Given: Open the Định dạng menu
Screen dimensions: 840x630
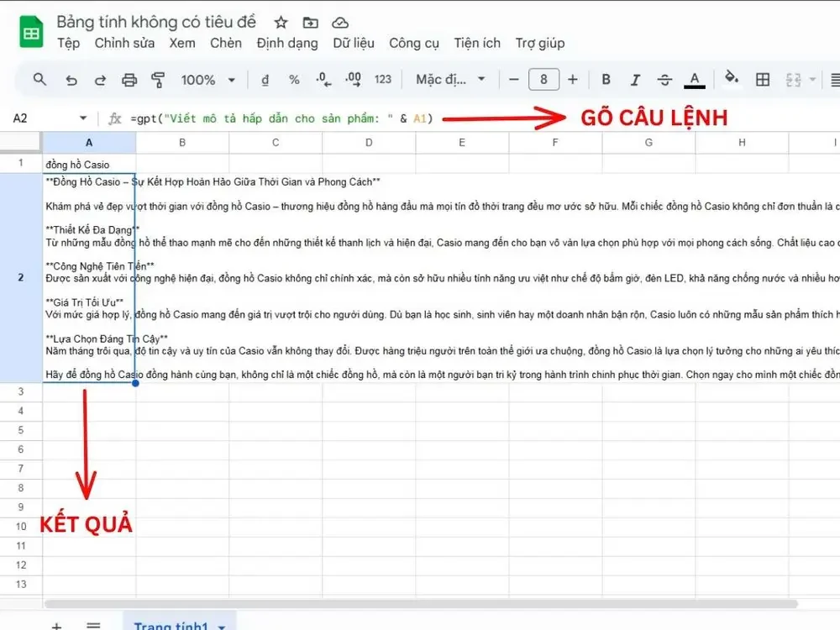Looking at the screenshot, I should [x=287, y=44].
